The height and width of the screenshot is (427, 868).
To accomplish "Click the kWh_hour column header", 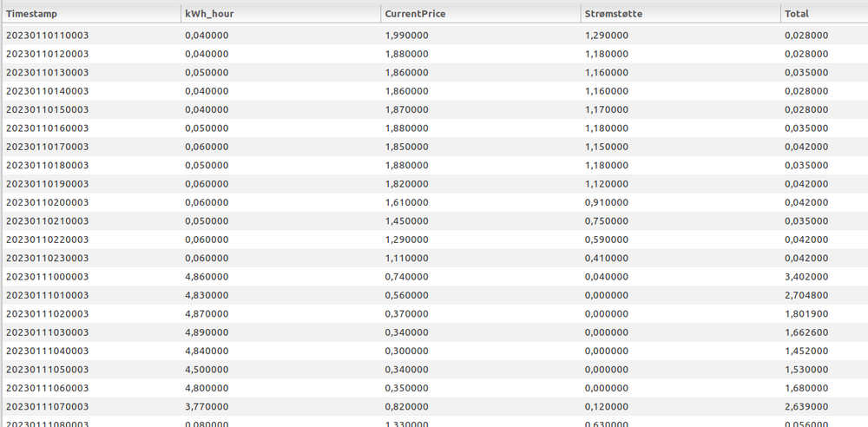I will pyautogui.click(x=208, y=13).
